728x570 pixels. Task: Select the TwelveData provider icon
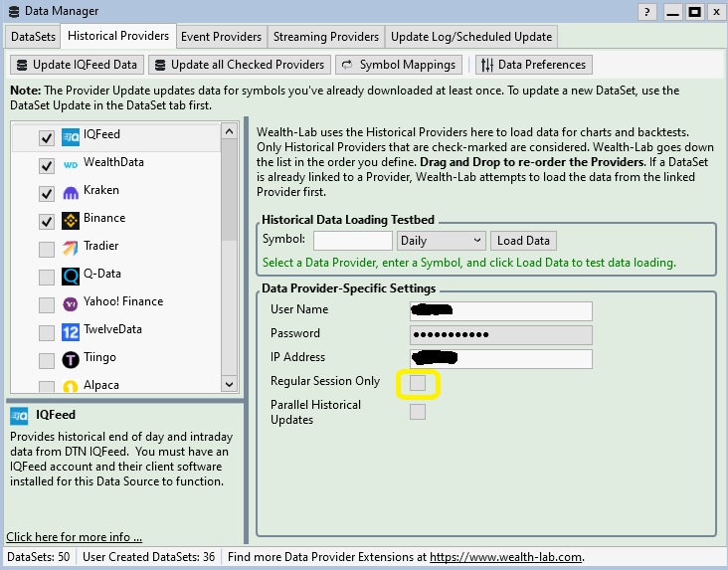pyautogui.click(x=72, y=331)
